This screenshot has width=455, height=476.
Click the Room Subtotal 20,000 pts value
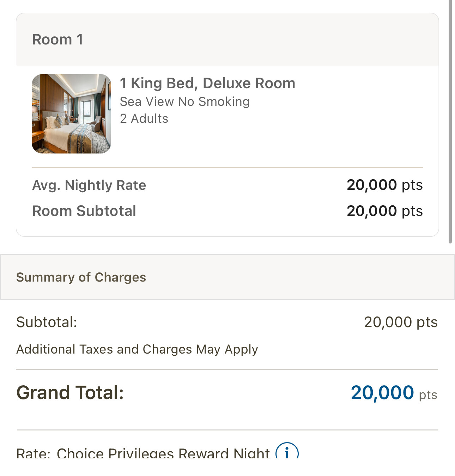(x=384, y=211)
